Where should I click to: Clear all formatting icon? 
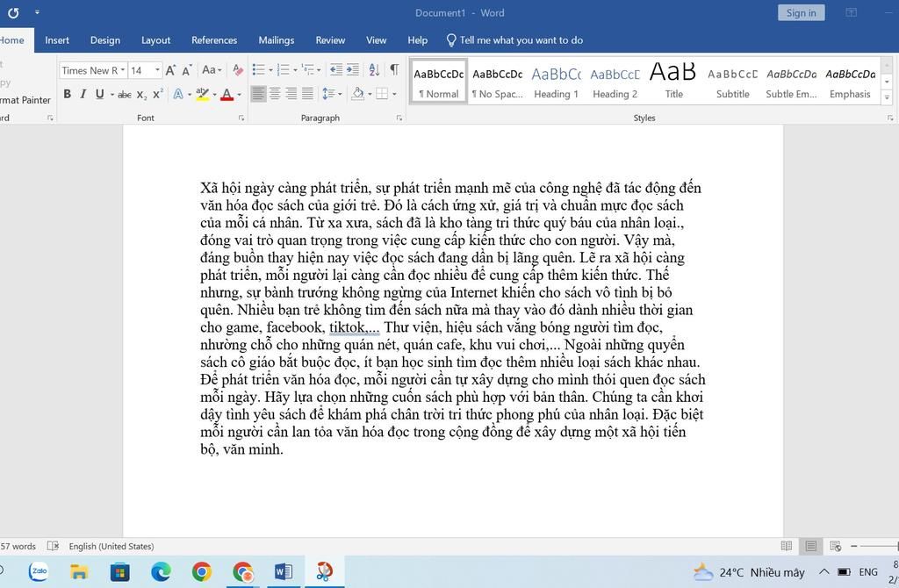click(x=238, y=70)
